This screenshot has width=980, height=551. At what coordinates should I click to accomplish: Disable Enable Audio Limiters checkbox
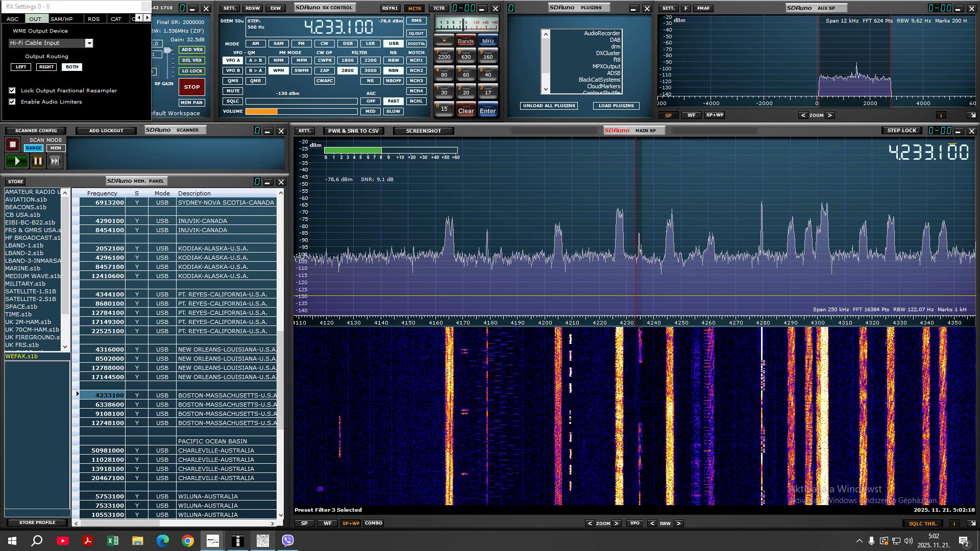click(x=12, y=102)
